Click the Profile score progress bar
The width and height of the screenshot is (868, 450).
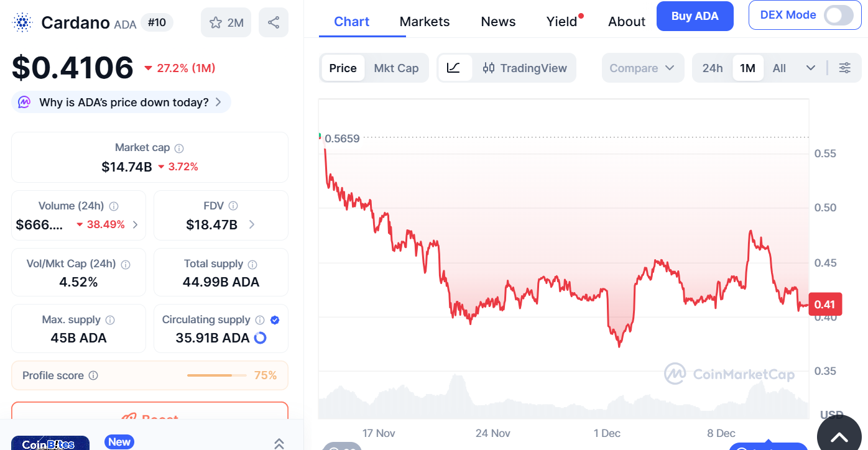pyautogui.click(x=216, y=375)
